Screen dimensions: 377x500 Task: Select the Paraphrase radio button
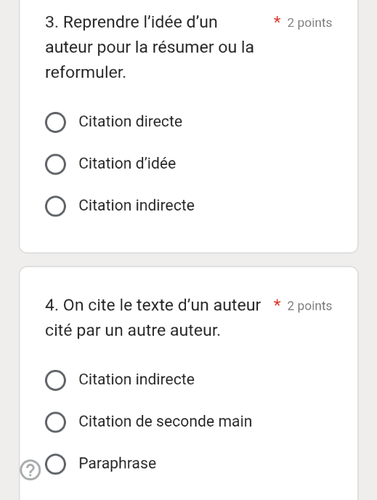click(x=55, y=464)
